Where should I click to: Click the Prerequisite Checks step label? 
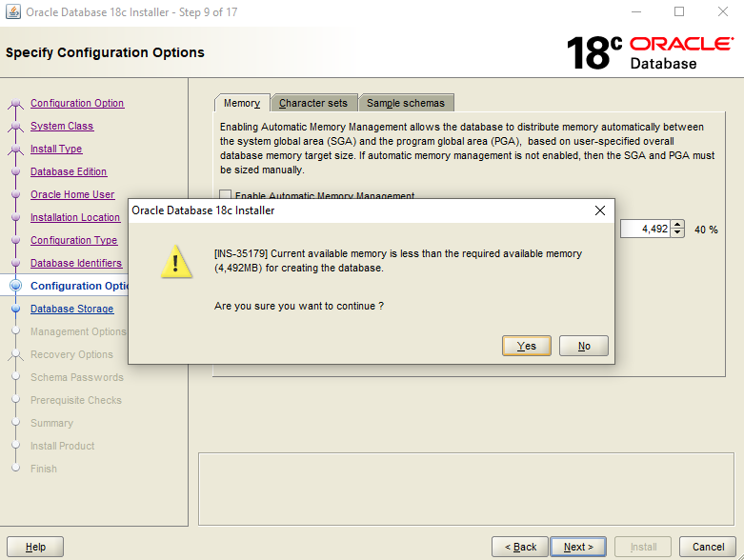tap(76, 400)
